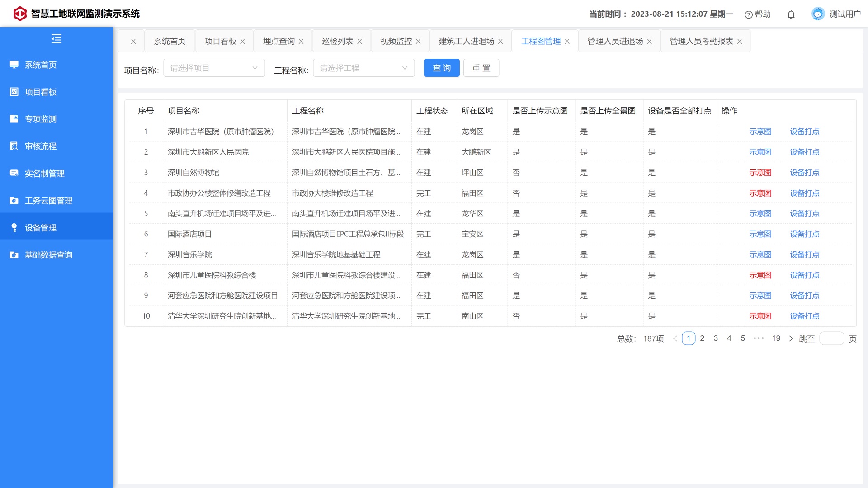Close the 埋点查询 tab
Screen dimensions: 868x488
coord(301,41)
